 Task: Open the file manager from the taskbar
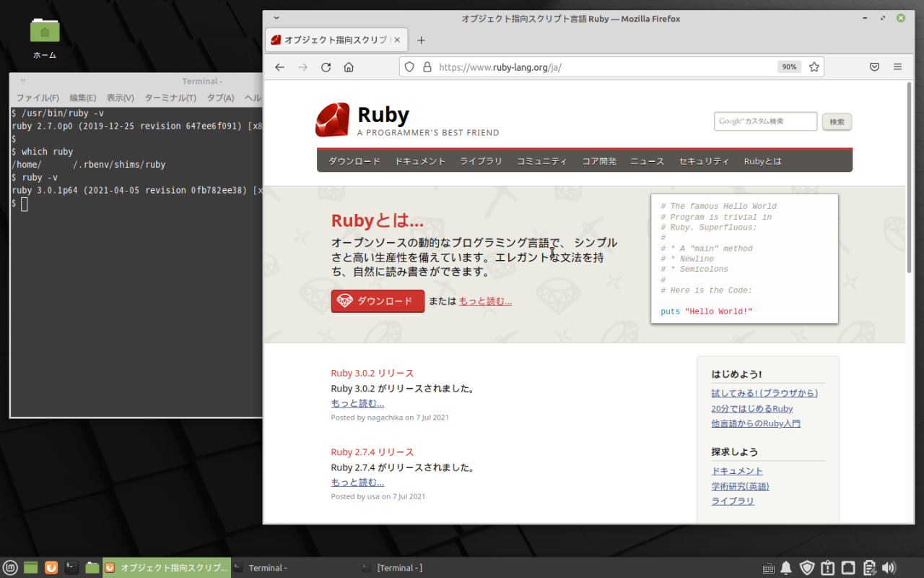click(92, 568)
